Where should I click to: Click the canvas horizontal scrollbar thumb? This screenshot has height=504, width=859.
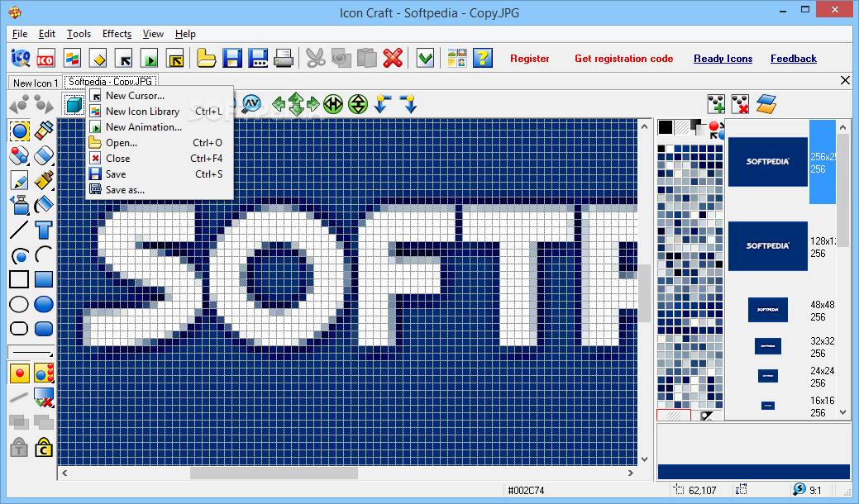coord(274,473)
